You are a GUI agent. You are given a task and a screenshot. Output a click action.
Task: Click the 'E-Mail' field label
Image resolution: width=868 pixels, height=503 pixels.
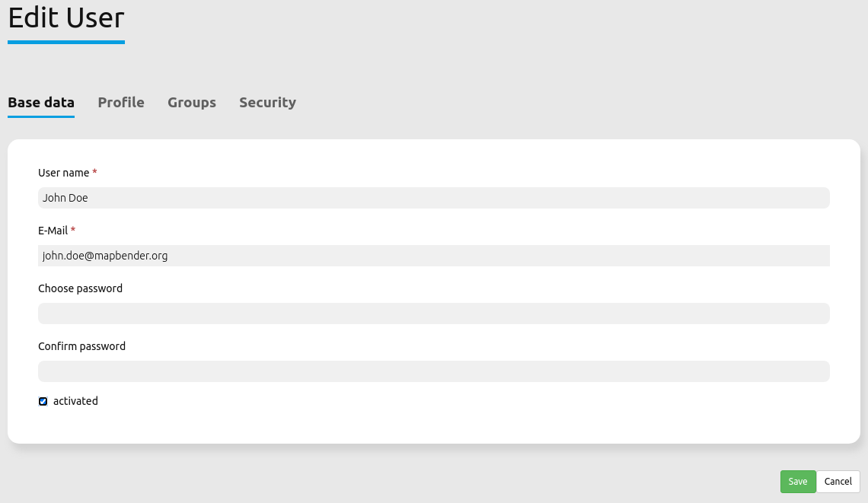coord(53,231)
